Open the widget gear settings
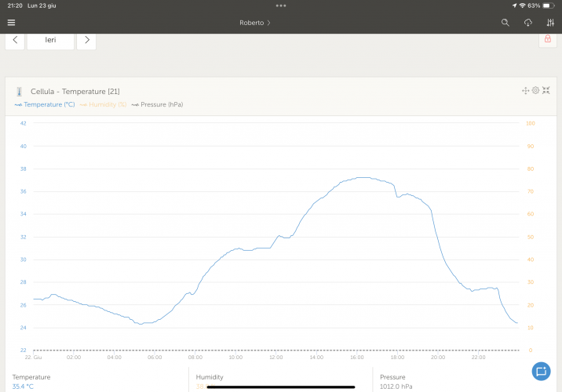 (x=535, y=91)
